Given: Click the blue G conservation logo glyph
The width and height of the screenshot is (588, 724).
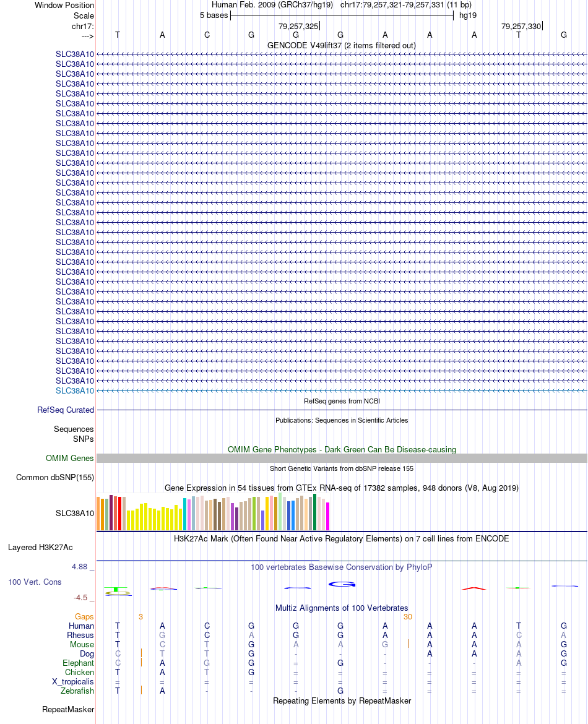Looking at the screenshot, I should 342,585.
